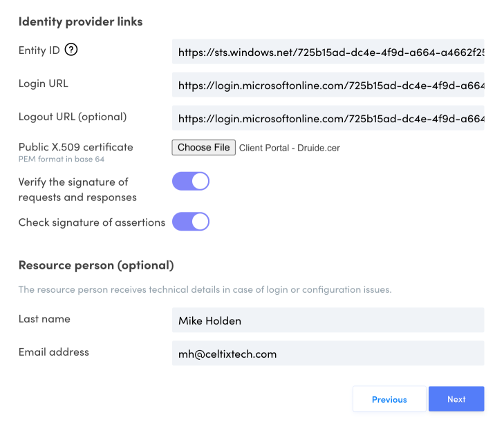The image size is (504, 424).
Task: Click the Logout URL (optional) label
Action: (x=73, y=117)
